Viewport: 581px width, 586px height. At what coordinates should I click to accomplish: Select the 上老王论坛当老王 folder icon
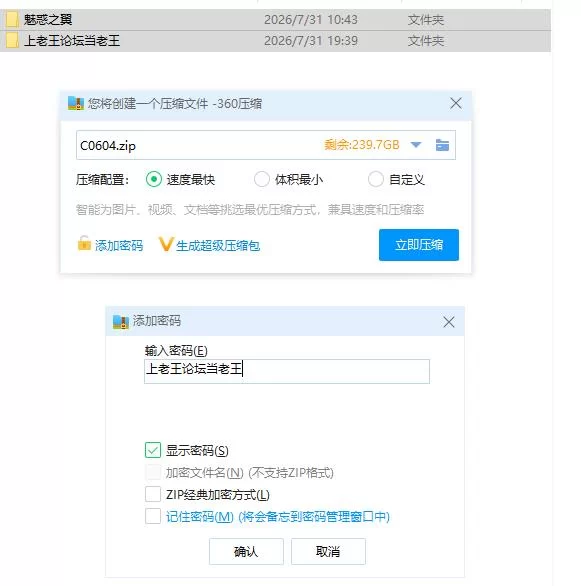[x=12, y=40]
